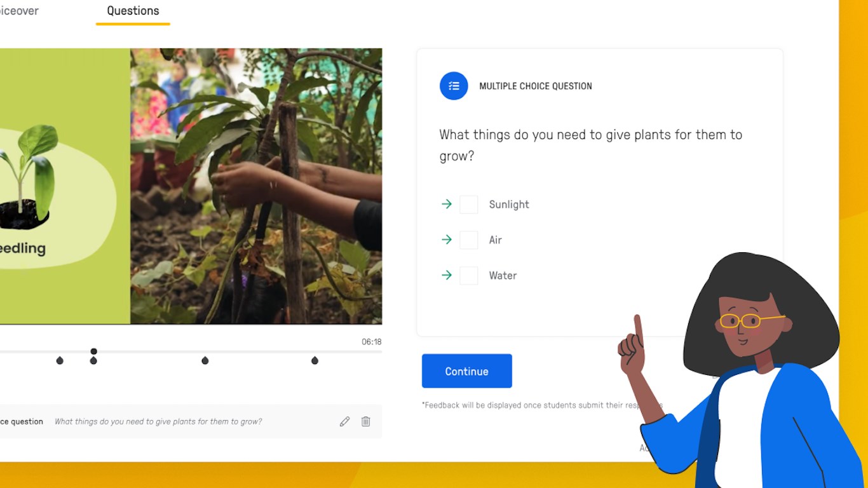The image size is (868, 488).
Task: Edit the question using the pencil icon
Action: coord(344,421)
